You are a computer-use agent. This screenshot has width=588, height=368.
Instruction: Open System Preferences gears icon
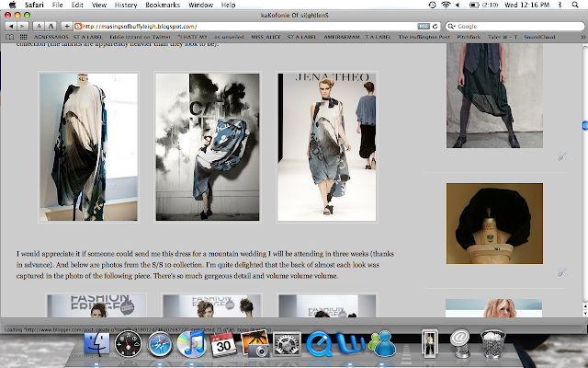pyautogui.click(x=287, y=343)
